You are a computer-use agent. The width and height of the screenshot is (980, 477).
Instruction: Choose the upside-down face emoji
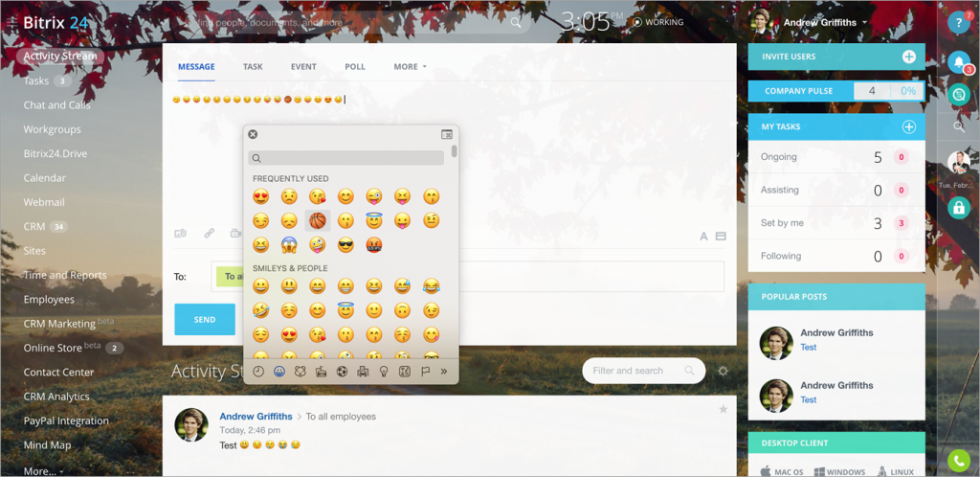(403, 310)
